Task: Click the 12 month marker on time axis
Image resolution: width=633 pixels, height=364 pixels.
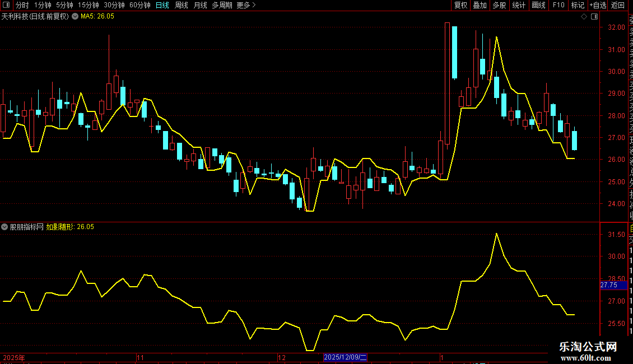Action: point(281,357)
